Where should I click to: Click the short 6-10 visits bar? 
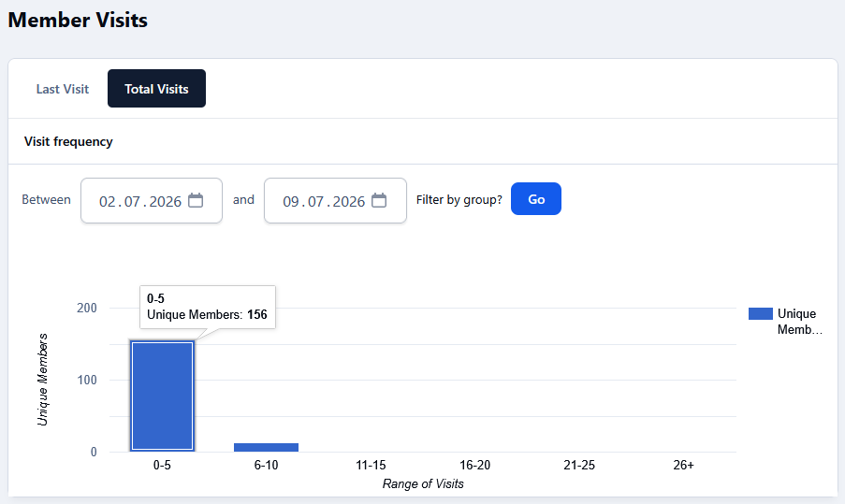(266, 448)
